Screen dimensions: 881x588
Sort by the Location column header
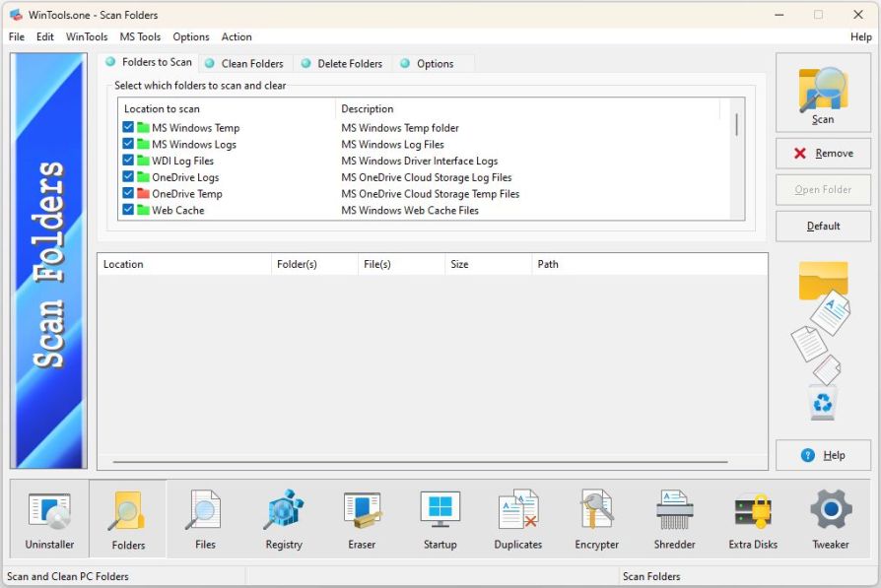point(184,264)
